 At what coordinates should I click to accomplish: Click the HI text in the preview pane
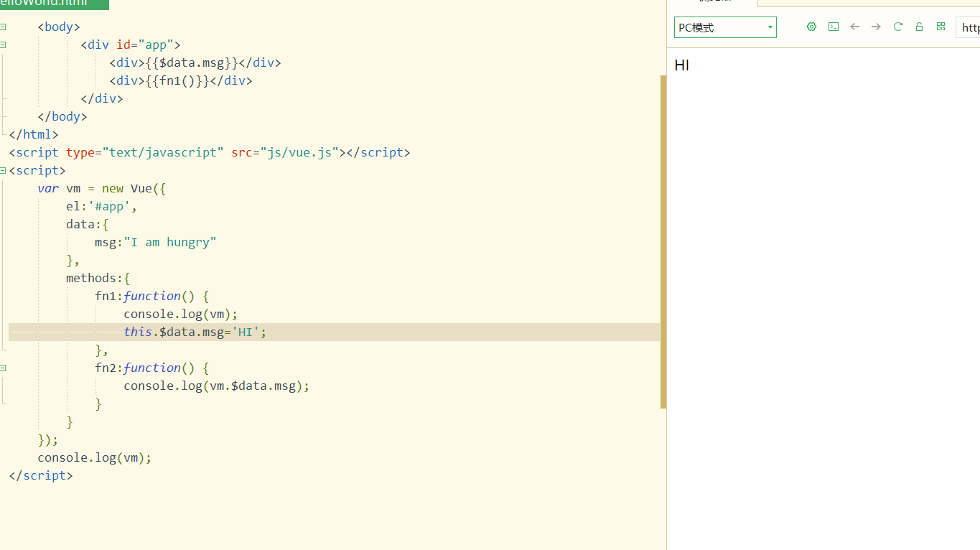point(681,65)
